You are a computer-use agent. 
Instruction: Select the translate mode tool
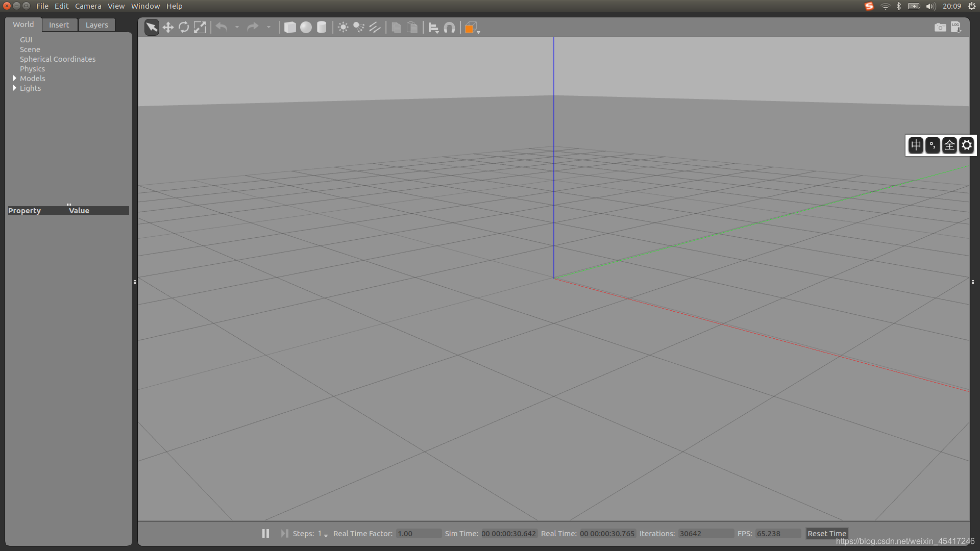point(168,28)
